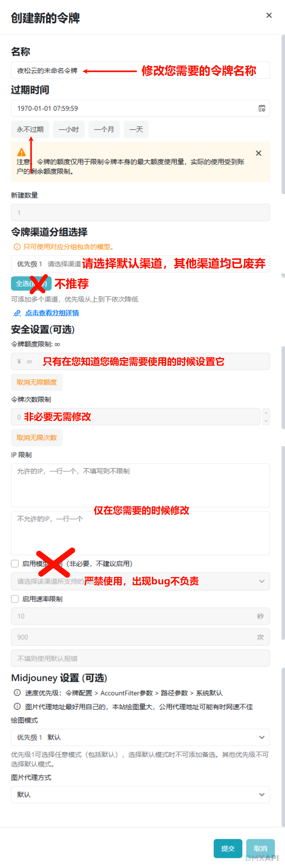Click the token name input field
This screenshot has width=285, height=868.
click(x=140, y=70)
